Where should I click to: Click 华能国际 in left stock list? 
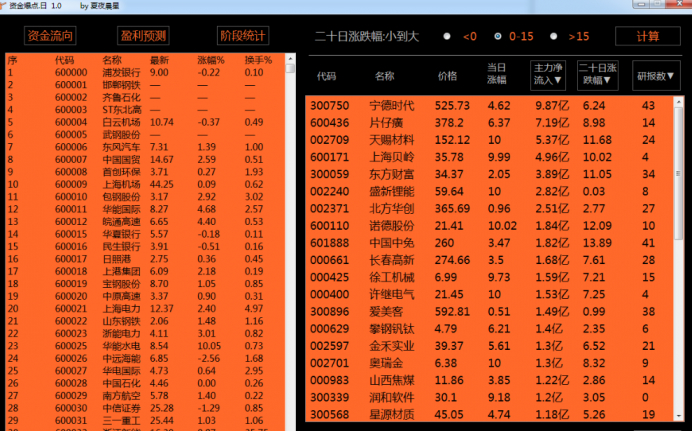[121, 209]
